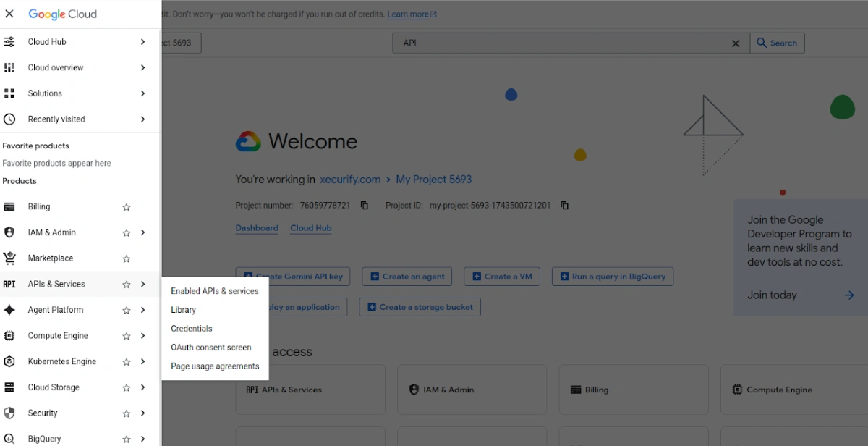Star Cloud Storage as favorite

point(127,387)
